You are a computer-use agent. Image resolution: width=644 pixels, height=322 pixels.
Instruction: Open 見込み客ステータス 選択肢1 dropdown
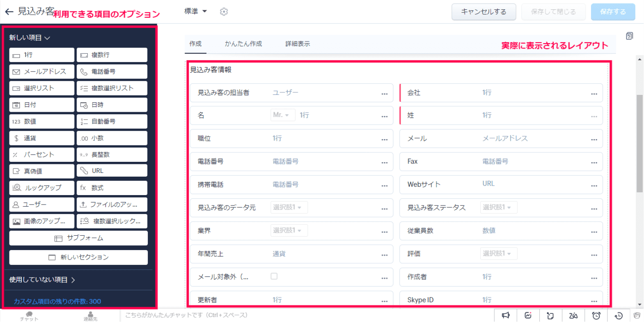(499, 207)
